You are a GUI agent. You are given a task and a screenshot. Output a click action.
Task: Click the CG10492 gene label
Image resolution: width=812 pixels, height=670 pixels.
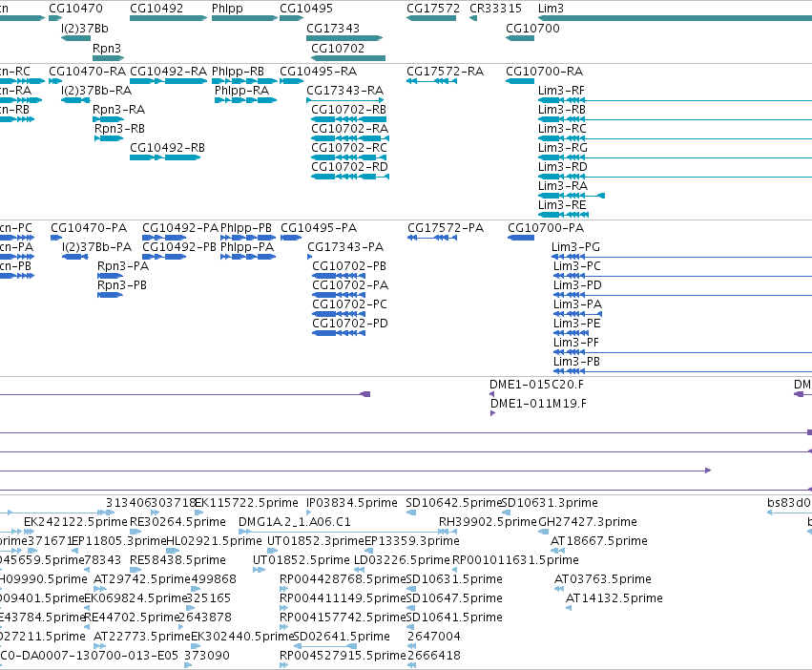pos(156,9)
